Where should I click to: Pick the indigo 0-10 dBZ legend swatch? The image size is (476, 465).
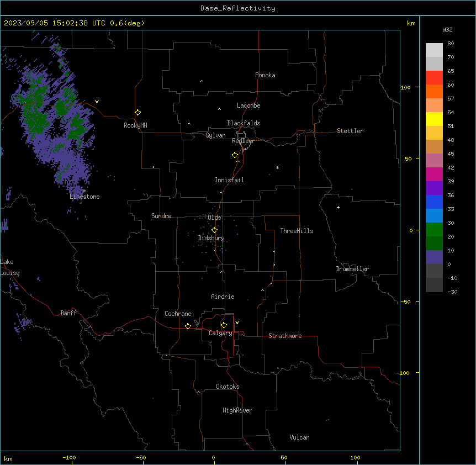[434, 257]
